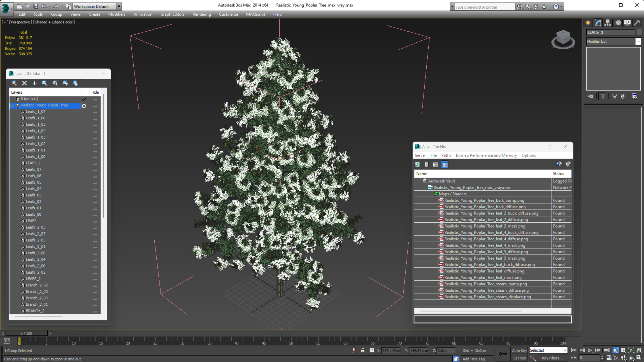This screenshot has height=362, width=644.
Task: Click the Set Key button
Action: coord(519,358)
